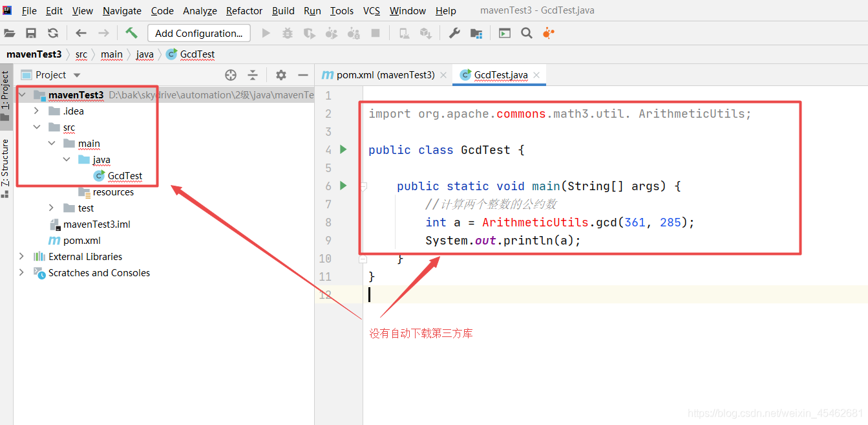This screenshot has height=425, width=868.
Task: Collapse the java folder
Action: click(67, 160)
